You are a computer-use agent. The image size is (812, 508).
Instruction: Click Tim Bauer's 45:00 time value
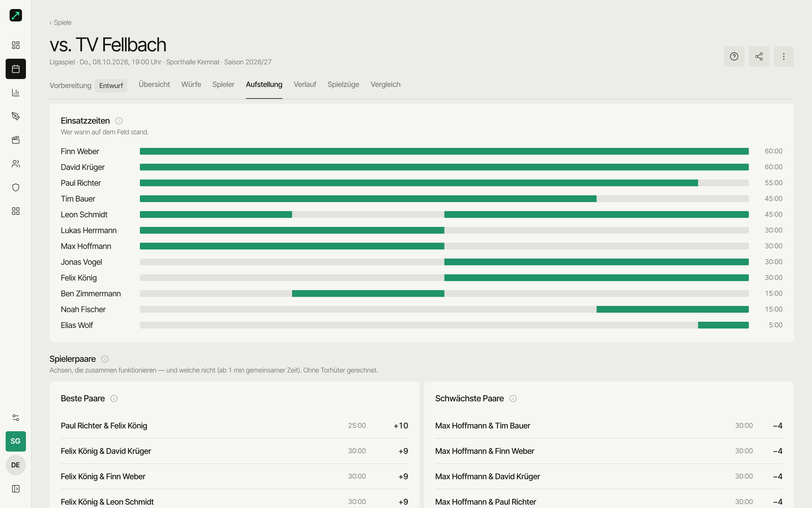773,199
